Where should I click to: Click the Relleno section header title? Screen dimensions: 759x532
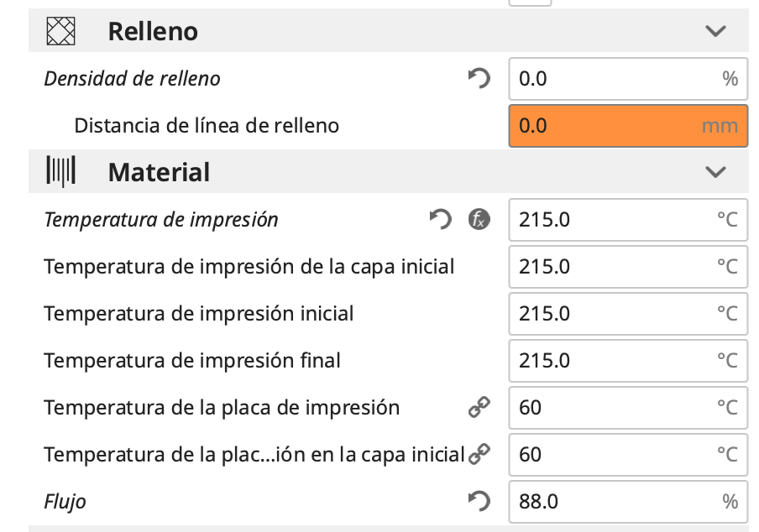point(153,32)
